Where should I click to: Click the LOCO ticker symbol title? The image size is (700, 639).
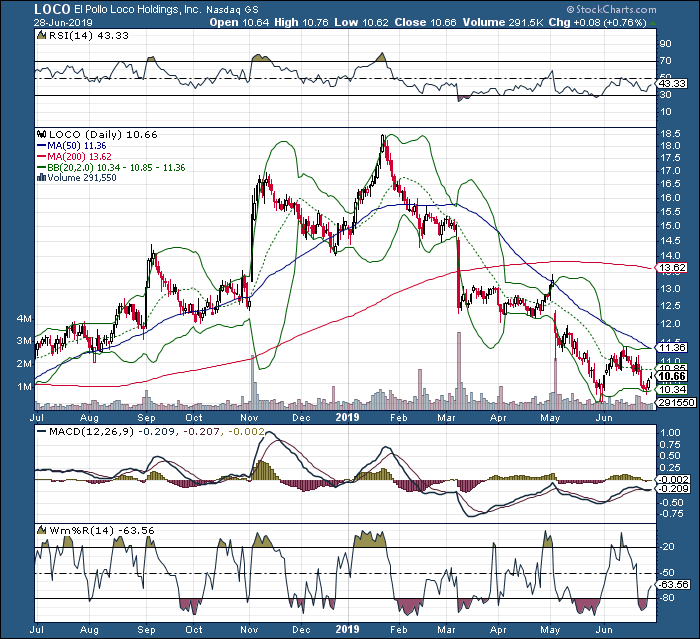(53, 9)
